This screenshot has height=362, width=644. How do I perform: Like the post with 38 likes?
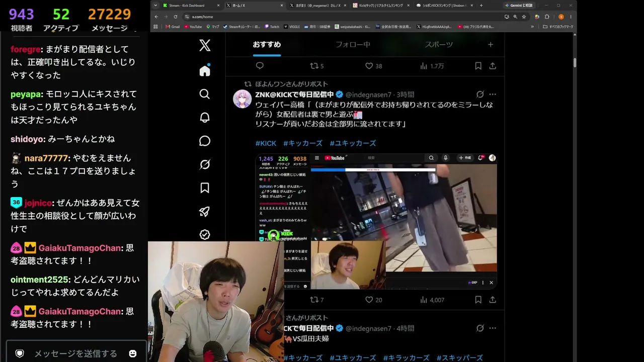click(x=373, y=66)
